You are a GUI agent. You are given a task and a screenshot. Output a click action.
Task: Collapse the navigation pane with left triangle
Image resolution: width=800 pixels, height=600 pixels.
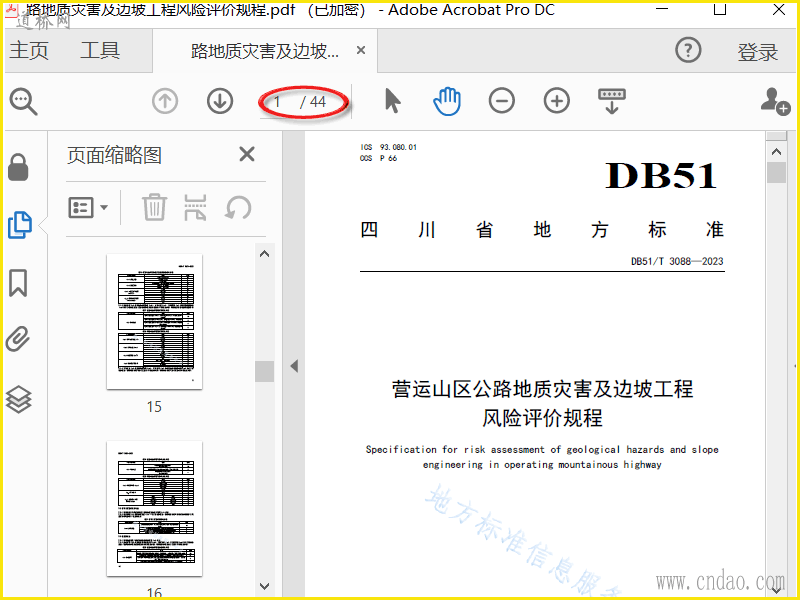tap(294, 366)
